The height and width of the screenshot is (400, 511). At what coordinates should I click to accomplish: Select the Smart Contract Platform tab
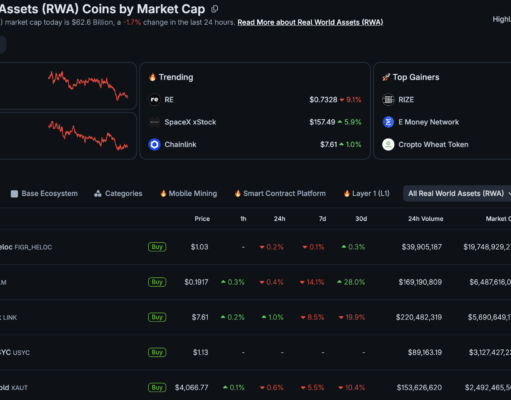click(x=280, y=193)
